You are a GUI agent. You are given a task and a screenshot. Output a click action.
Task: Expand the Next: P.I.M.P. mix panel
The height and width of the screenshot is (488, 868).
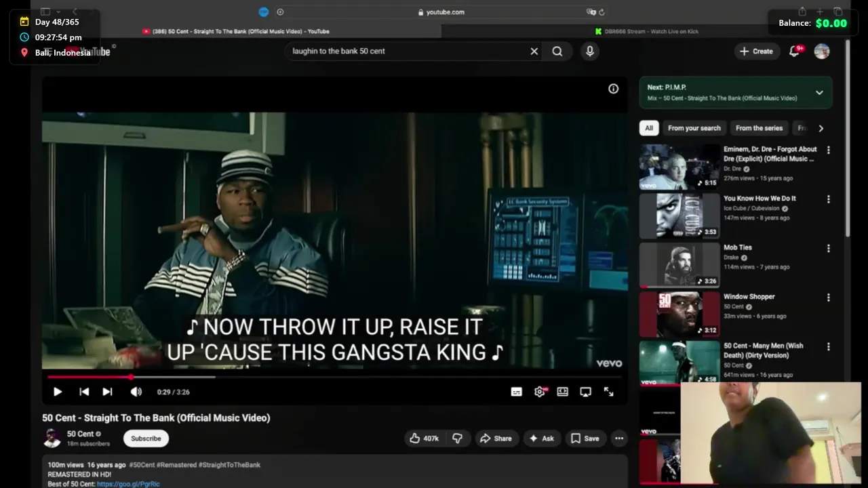819,93
